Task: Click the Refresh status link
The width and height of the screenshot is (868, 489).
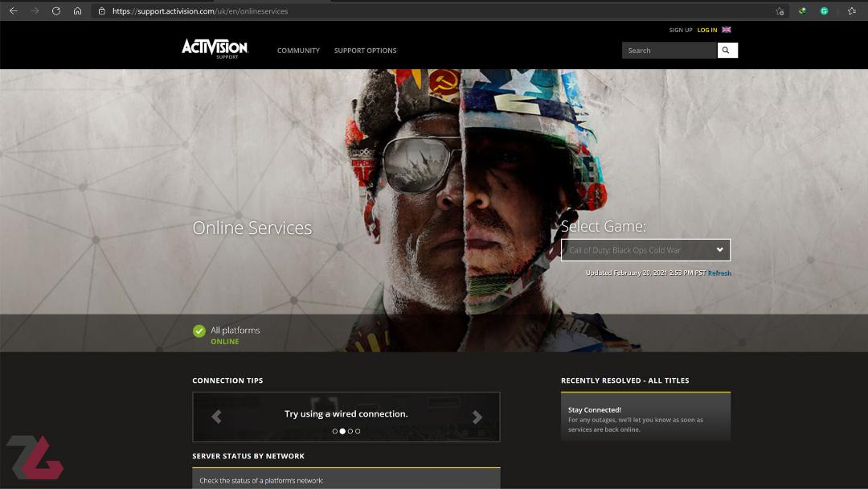Action: click(x=719, y=273)
